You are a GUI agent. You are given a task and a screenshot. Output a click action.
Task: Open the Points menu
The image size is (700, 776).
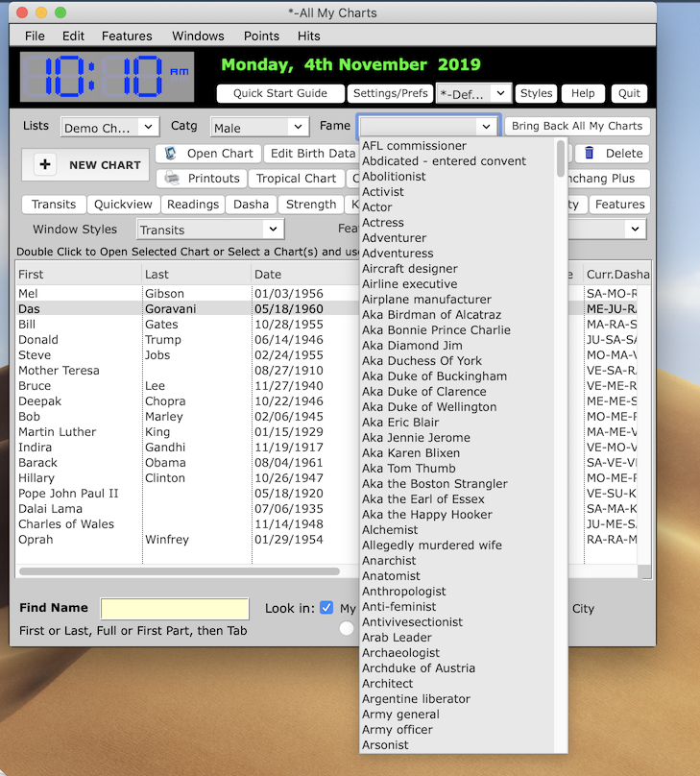click(x=261, y=36)
